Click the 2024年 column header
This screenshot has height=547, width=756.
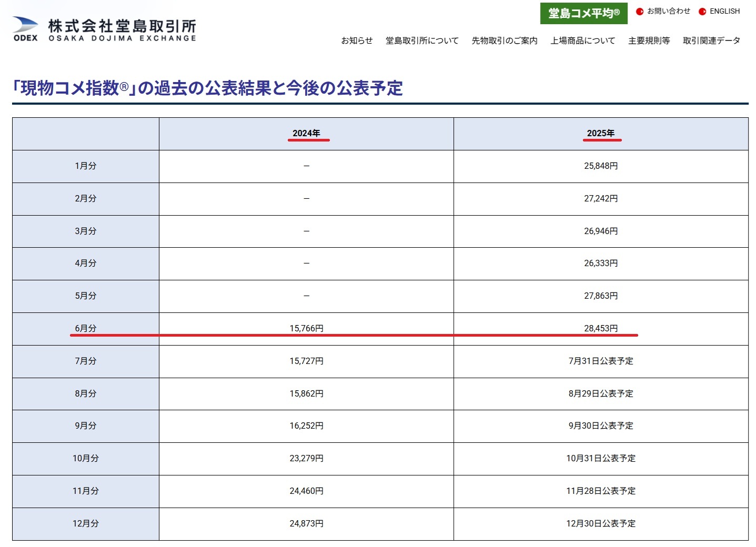pos(306,133)
